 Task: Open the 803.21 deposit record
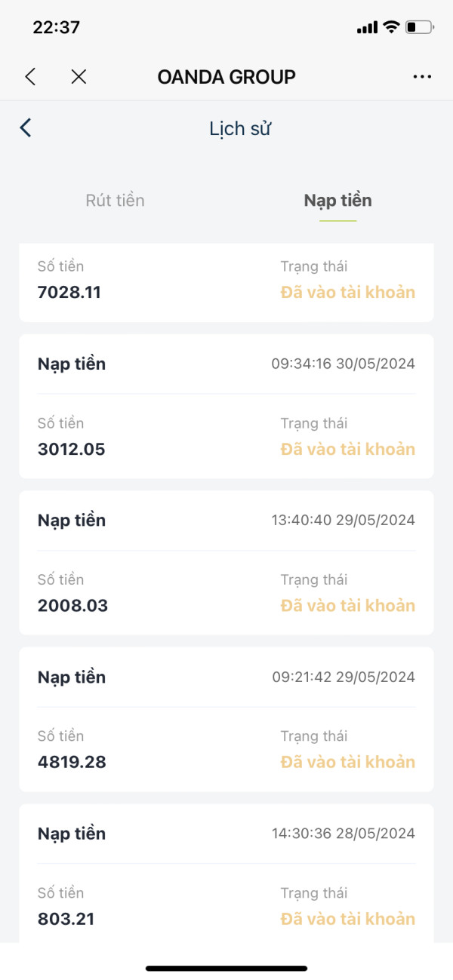226,874
